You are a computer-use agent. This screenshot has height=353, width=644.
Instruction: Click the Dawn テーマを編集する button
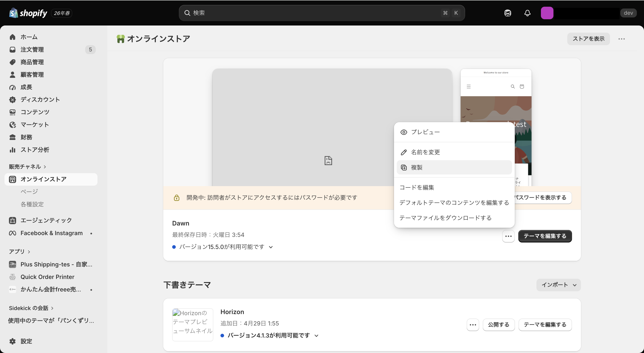click(x=545, y=236)
